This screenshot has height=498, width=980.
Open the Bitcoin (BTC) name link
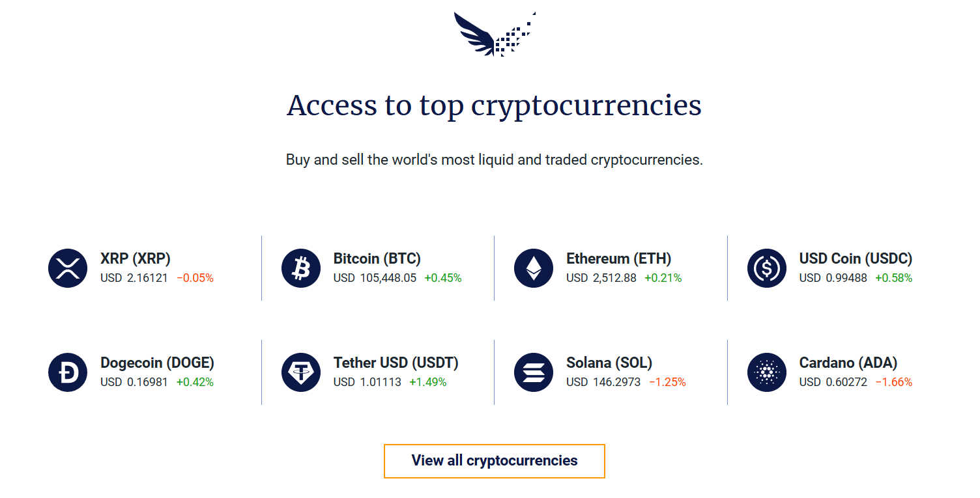(377, 258)
